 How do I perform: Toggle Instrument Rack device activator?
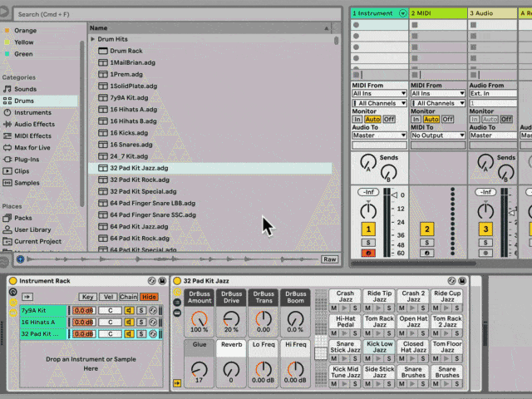tap(13, 281)
